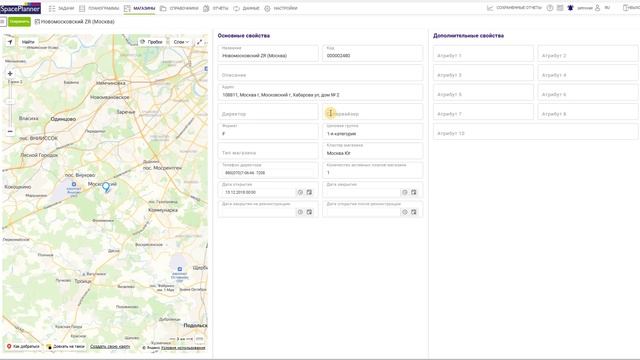Screen dimensions: 640x360
Task: Click the help question mark icon
Action: pyautogui.click(x=550, y=8)
